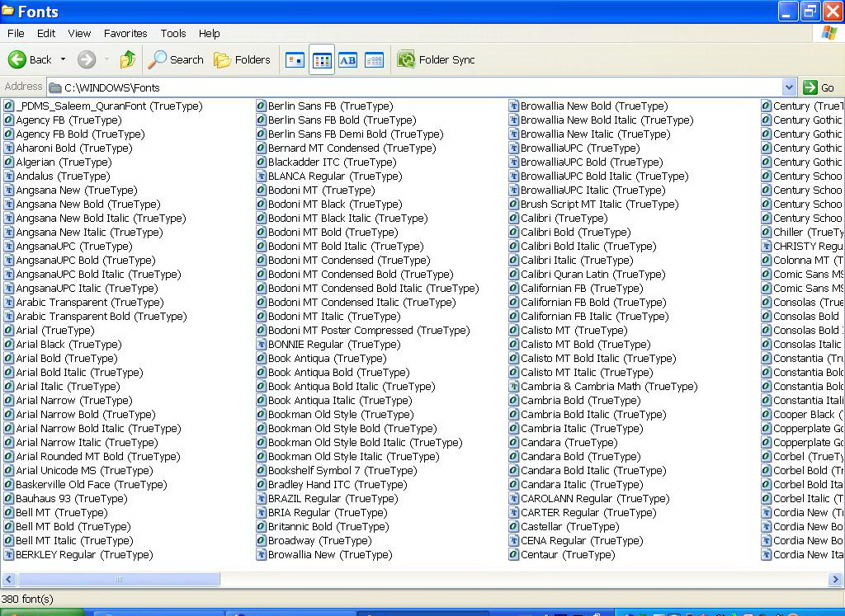845x616 pixels.
Task: Open the Edit menu
Action: tap(46, 33)
